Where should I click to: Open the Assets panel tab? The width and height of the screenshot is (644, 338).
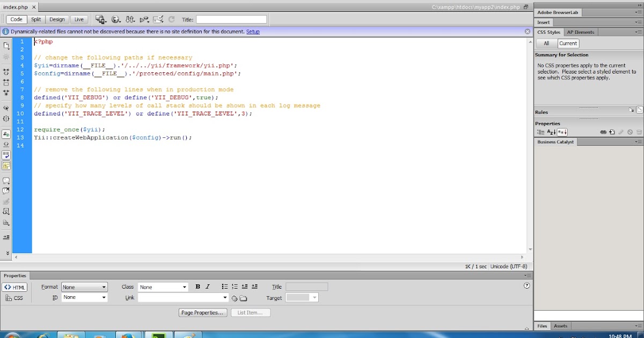pos(560,326)
